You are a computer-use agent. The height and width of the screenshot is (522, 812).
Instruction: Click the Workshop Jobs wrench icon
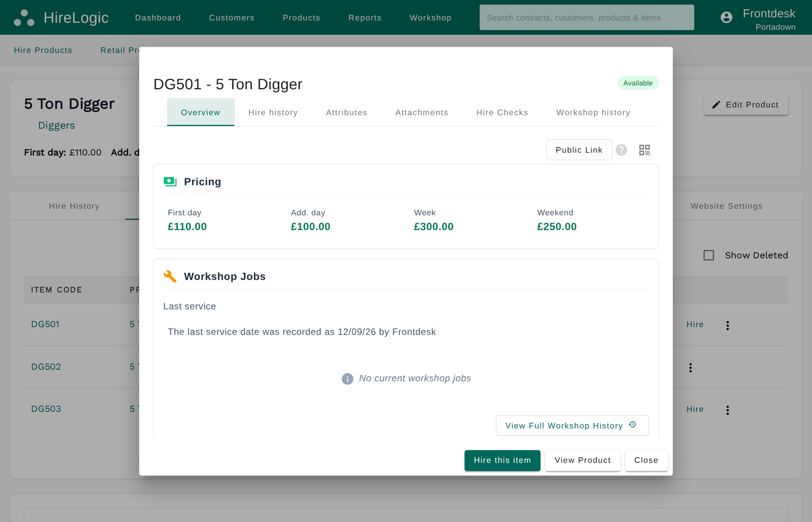tap(170, 277)
